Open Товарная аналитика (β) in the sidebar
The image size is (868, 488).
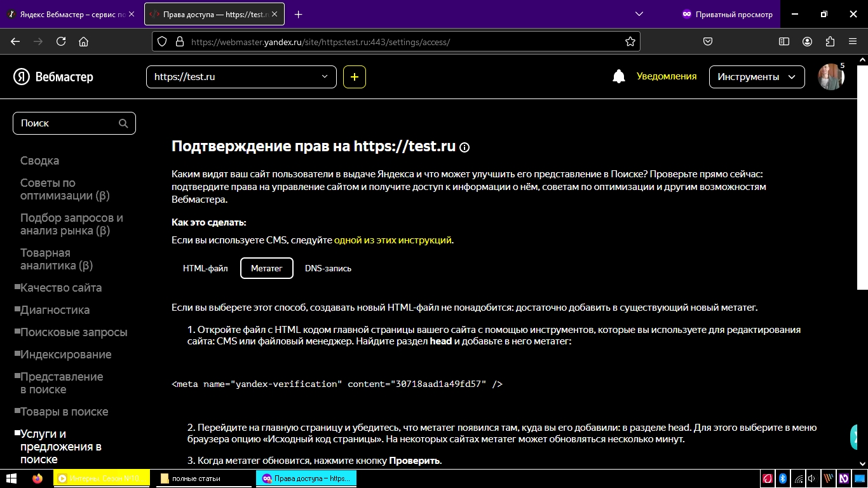57,259
